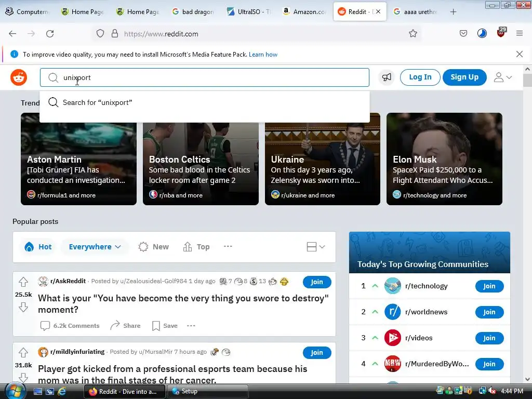
Task: Open the advertise megaphone icon
Action: (387, 77)
